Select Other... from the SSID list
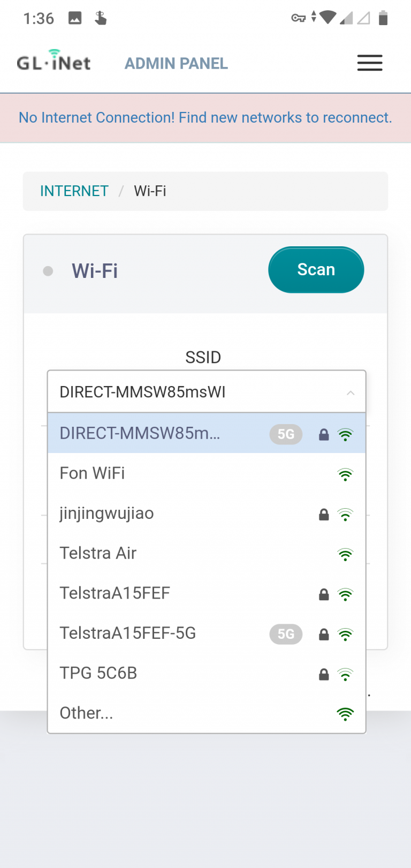The width and height of the screenshot is (411, 868). click(87, 713)
